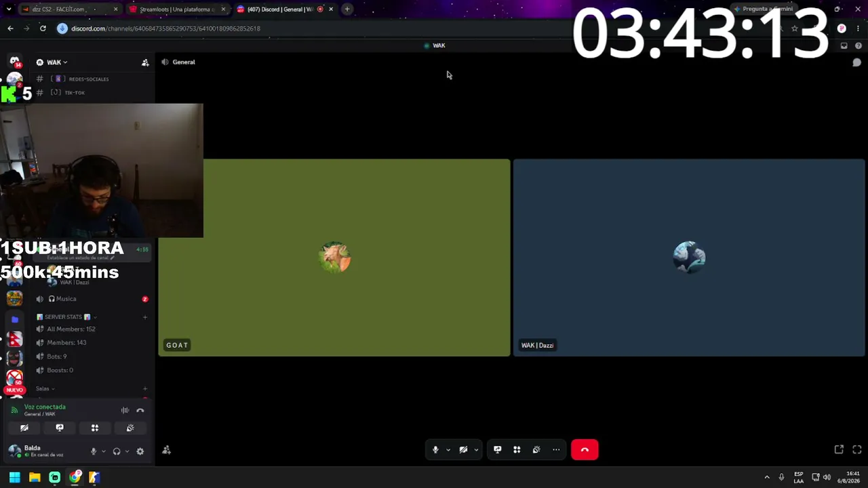Select the WAK | Dazzi participant tile
Viewport: 868px width, 488px height.
point(689,258)
